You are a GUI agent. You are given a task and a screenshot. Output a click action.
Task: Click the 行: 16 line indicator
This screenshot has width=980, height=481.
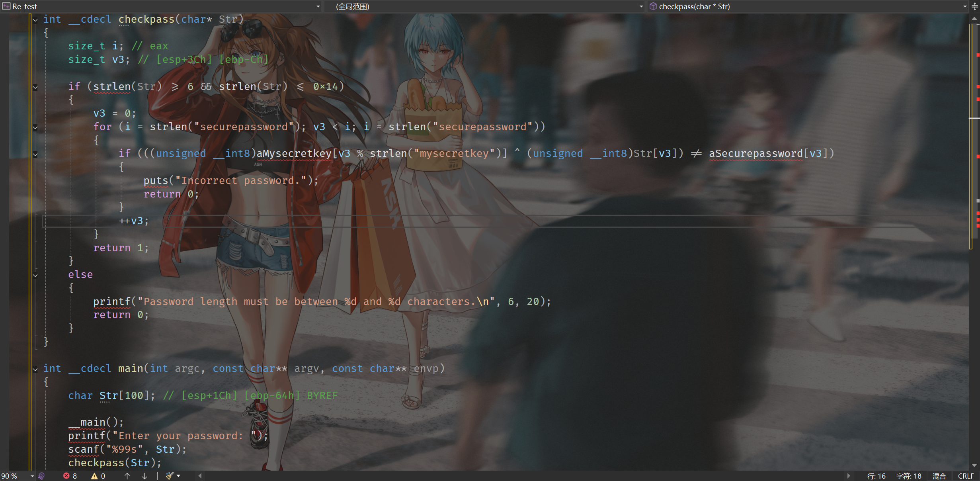coord(876,476)
